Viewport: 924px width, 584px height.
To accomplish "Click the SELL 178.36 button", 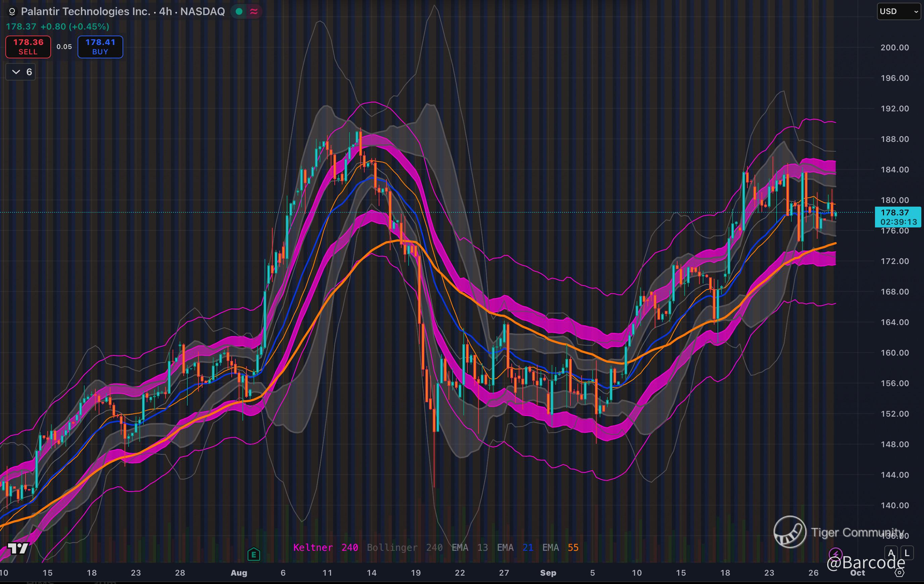I will coord(28,47).
